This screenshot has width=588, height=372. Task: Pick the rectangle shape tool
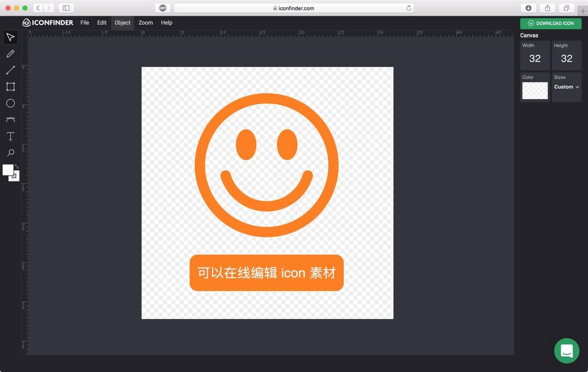(x=10, y=87)
